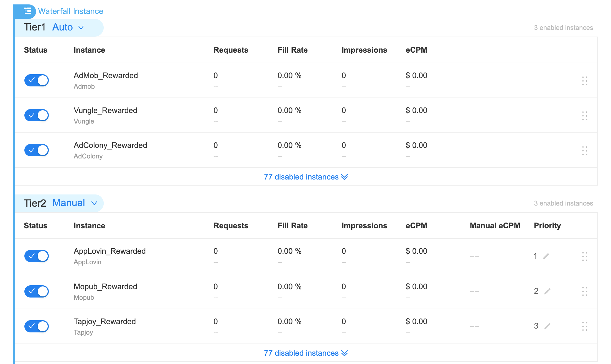
Task: Select the AdColony_Rewarded instance name
Action: click(x=110, y=145)
